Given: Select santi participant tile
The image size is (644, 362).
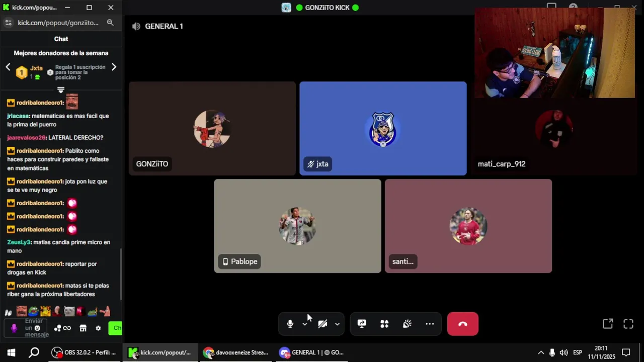Looking at the screenshot, I should (468, 226).
